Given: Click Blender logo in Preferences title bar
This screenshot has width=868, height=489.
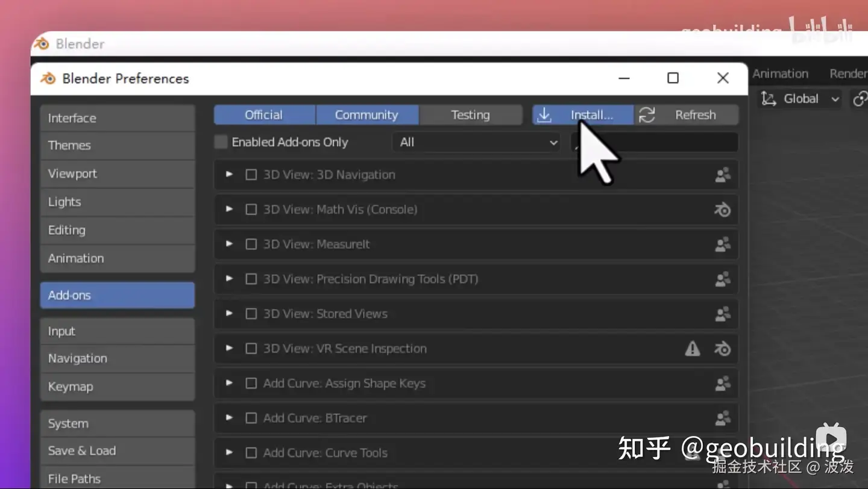Looking at the screenshot, I should pos(48,78).
